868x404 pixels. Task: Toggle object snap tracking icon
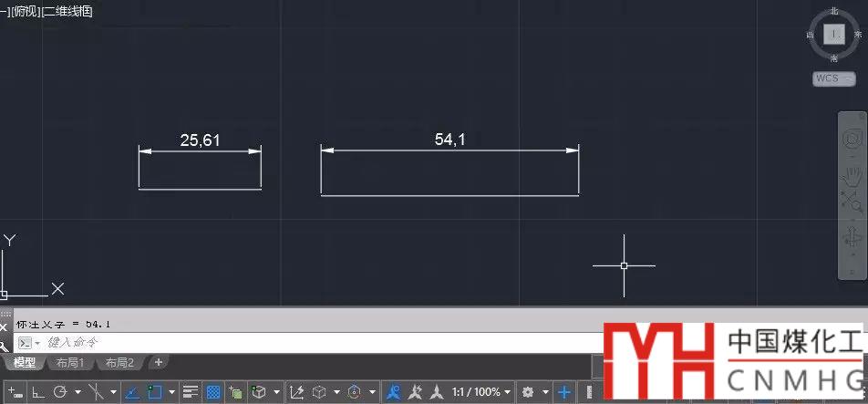point(131,392)
